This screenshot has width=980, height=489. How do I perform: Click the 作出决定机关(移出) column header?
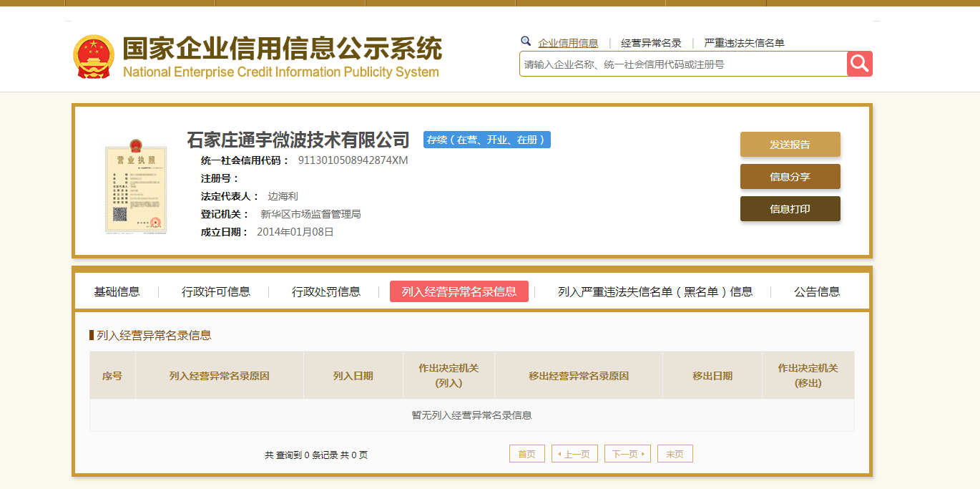click(808, 375)
